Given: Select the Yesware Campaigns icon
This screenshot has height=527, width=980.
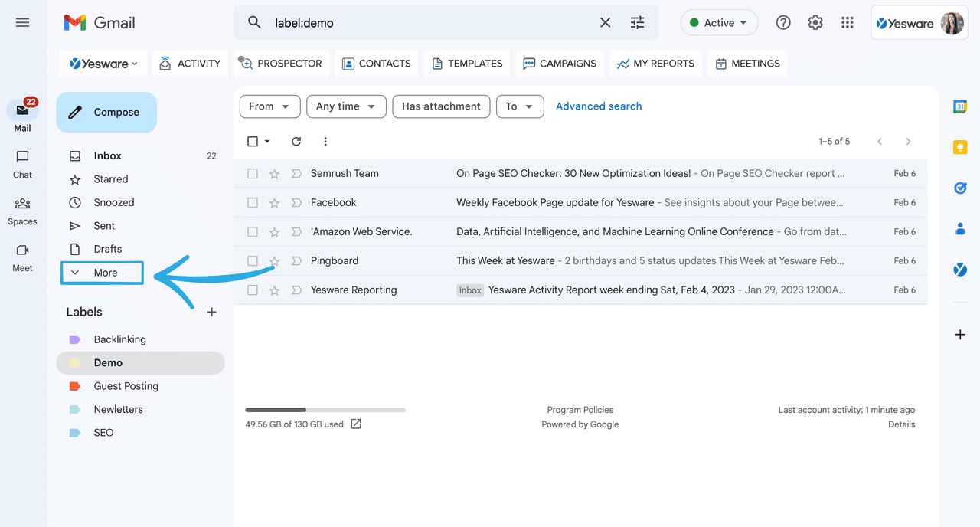Looking at the screenshot, I should pyautogui.click(x=559, y=64).
